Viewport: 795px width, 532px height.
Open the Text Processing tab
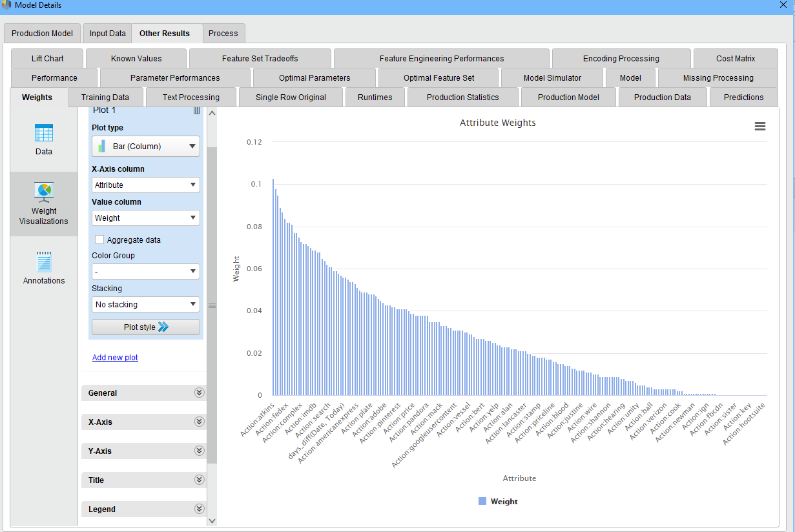191,97
